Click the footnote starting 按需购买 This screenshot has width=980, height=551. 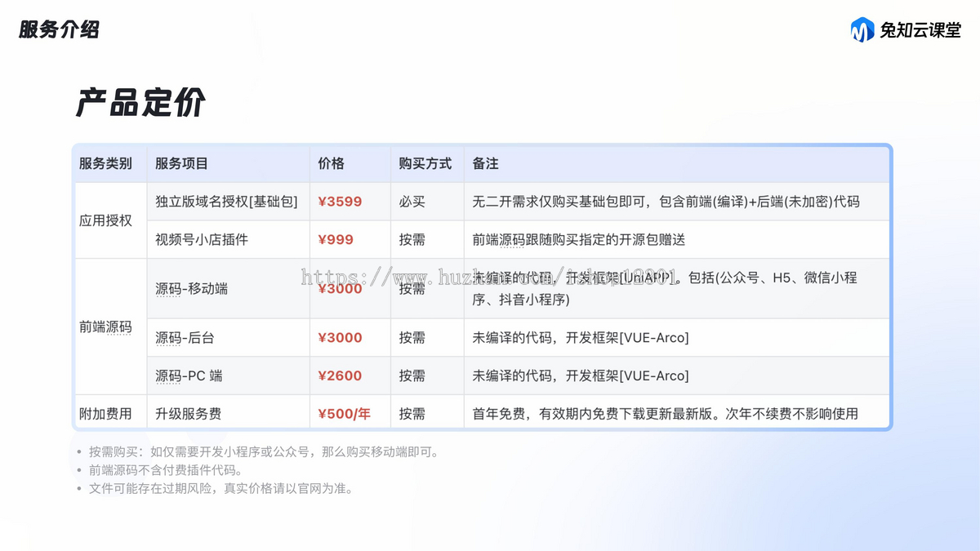point(264,451)
